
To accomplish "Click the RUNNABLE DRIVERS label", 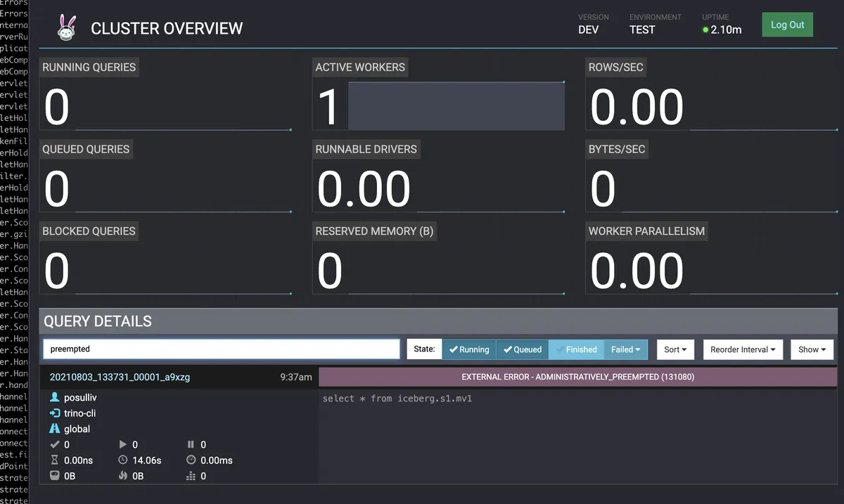I will [366, 149].
